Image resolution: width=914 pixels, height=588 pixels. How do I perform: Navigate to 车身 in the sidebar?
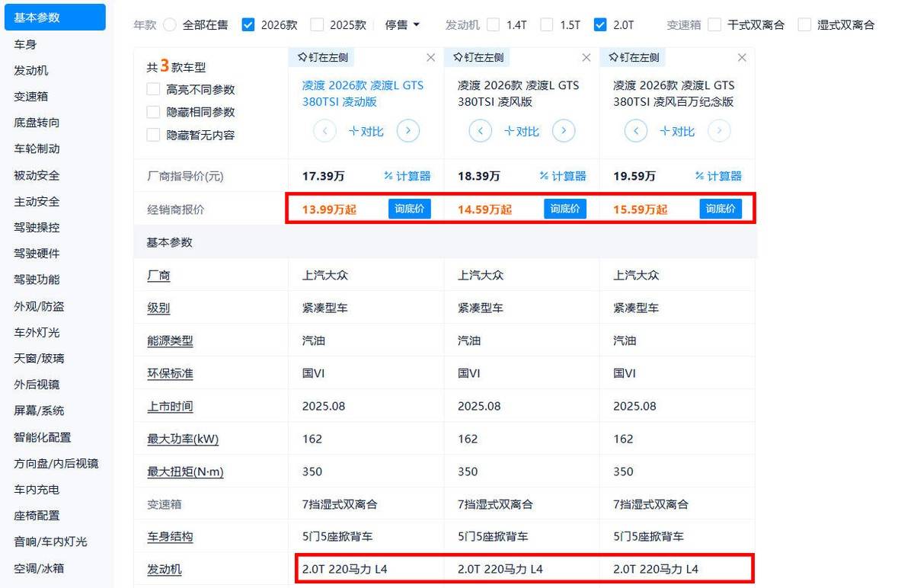[27, 43]
